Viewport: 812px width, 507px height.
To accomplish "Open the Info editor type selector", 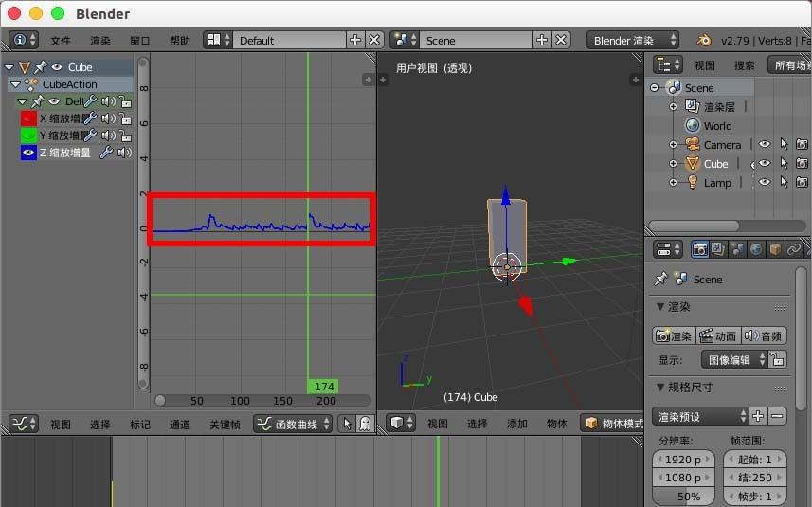I will click(x=24, y=40).
